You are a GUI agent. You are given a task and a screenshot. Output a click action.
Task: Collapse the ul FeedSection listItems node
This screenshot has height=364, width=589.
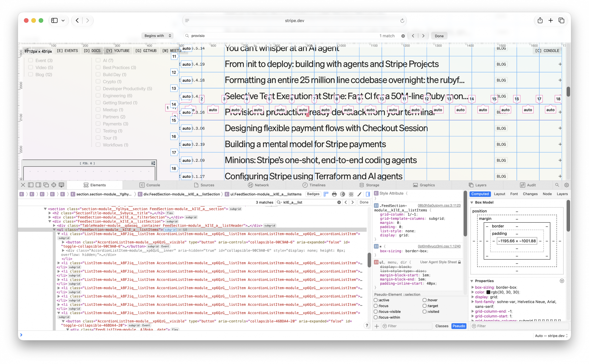tap(54, 230)
